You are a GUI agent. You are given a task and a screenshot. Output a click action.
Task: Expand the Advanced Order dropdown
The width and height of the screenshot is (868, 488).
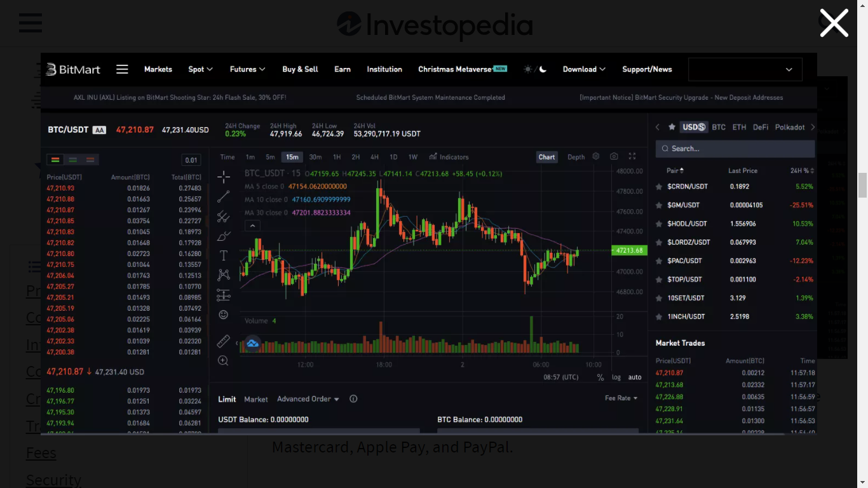(x=308, y=399)
